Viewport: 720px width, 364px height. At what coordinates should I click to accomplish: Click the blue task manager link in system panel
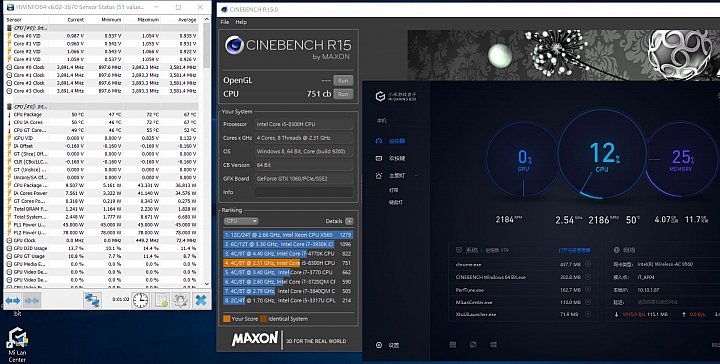click(574, 250)
